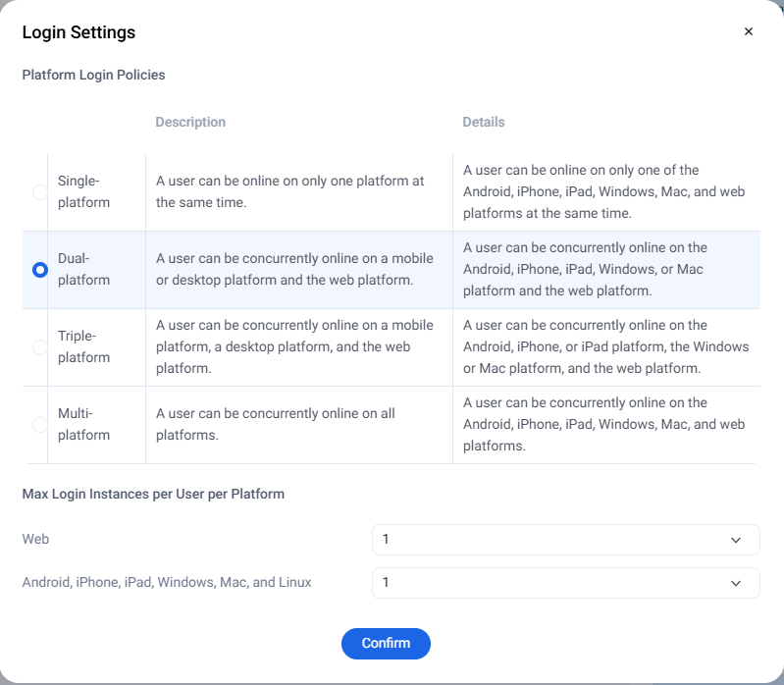
Task: Click the Single-platform policy label
Action: pyautogui.click(x=83, y=191)
